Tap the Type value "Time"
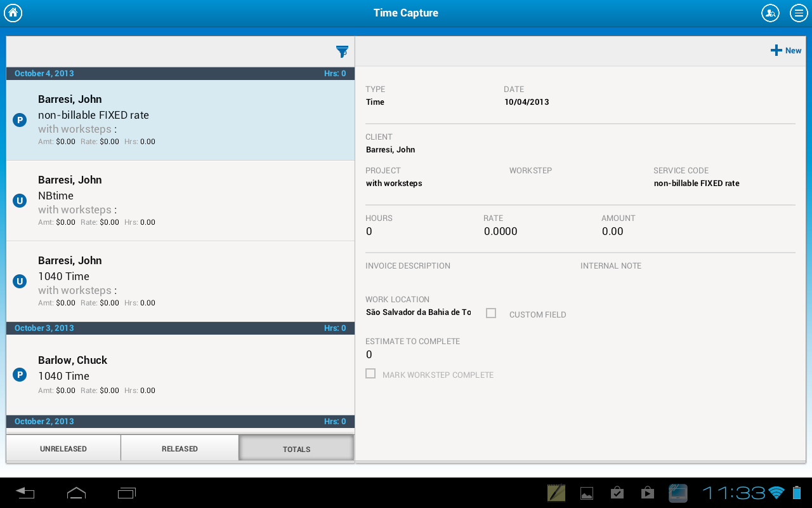 tap(375, 102)
